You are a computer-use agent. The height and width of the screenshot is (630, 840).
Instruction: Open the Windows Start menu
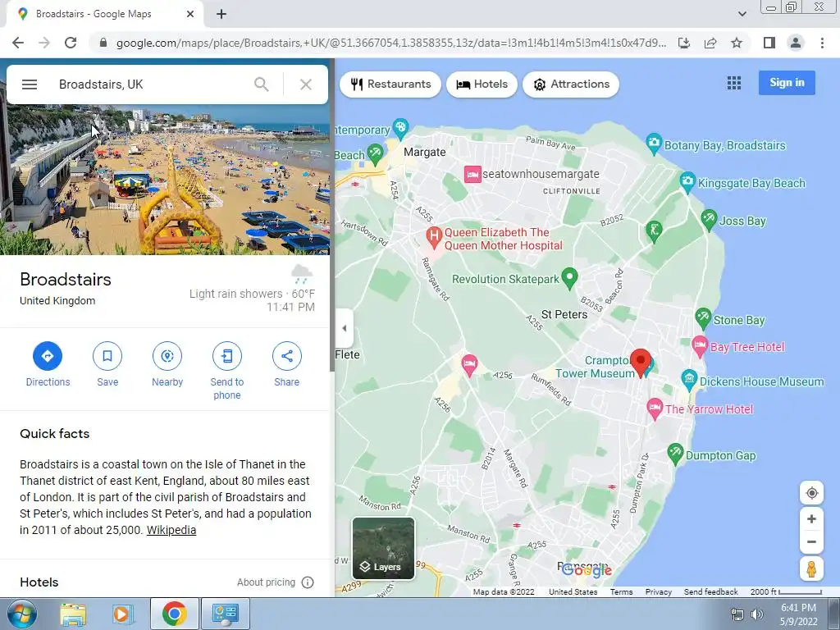pos(22,614)
